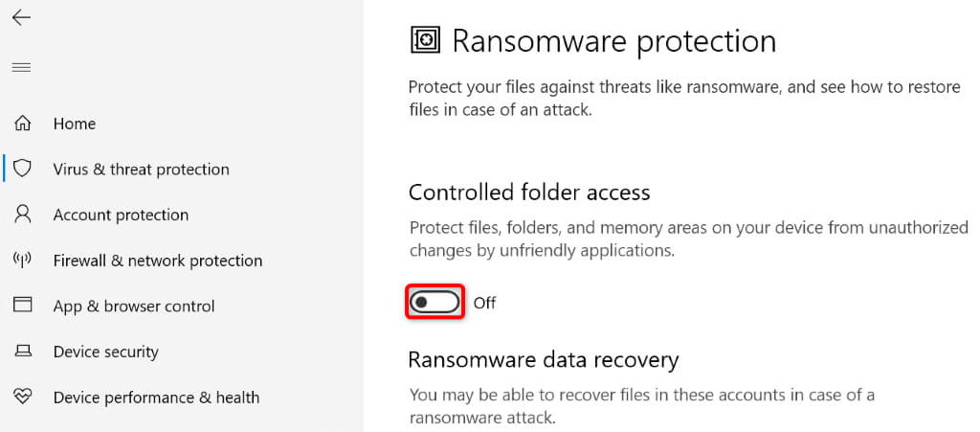This screenshot has width=980, height=432.
Task: Go to Virus & threat protection
Action: pyautogui.click(x=141, y=170)
